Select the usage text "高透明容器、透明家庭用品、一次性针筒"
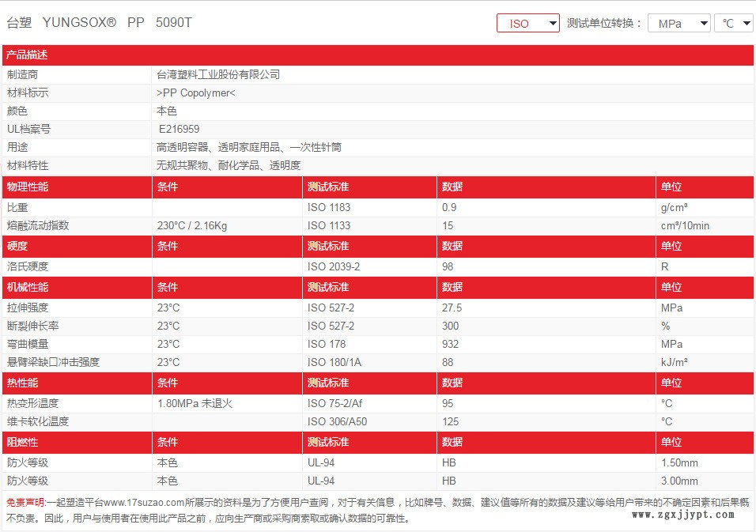756x532 pixels. coord(249,148)
